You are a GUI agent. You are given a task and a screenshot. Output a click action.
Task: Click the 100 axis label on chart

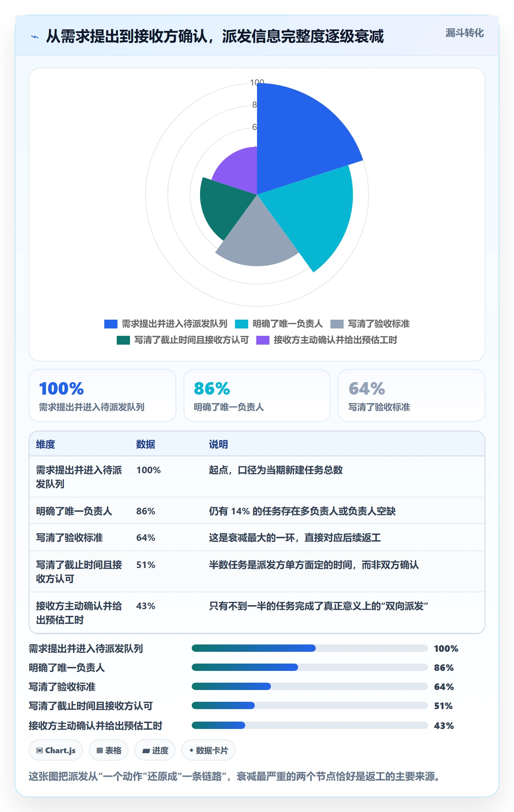[x=257, y=82]
